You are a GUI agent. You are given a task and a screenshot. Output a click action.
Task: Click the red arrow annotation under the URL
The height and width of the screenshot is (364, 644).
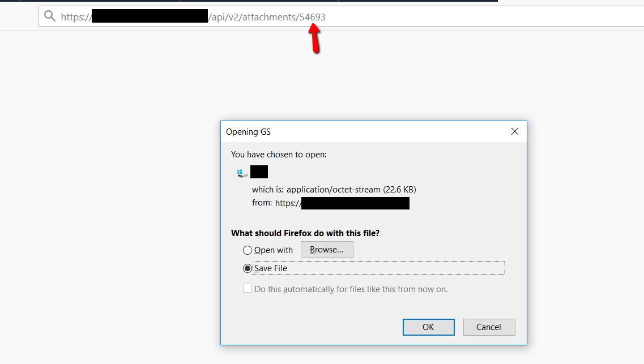point(314,38)
